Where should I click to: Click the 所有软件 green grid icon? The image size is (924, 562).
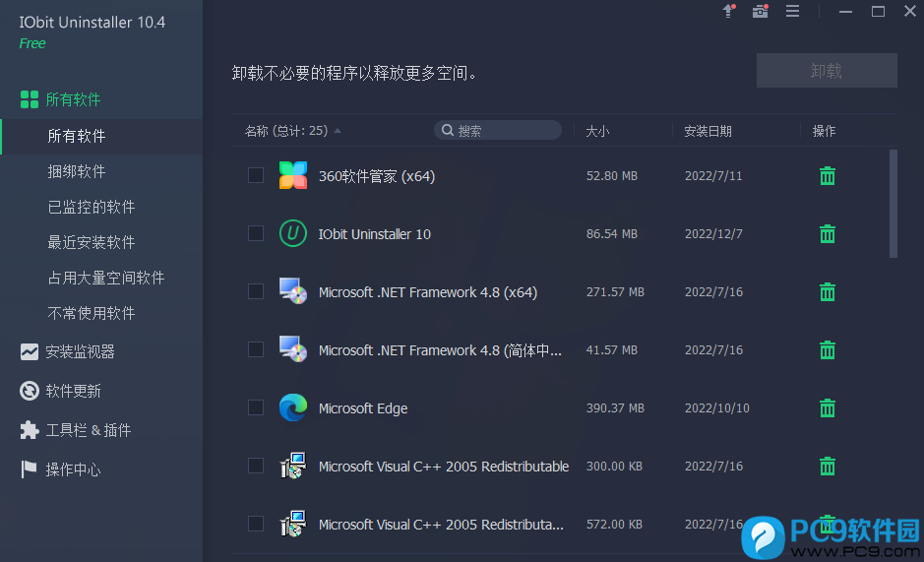[29, 99]
